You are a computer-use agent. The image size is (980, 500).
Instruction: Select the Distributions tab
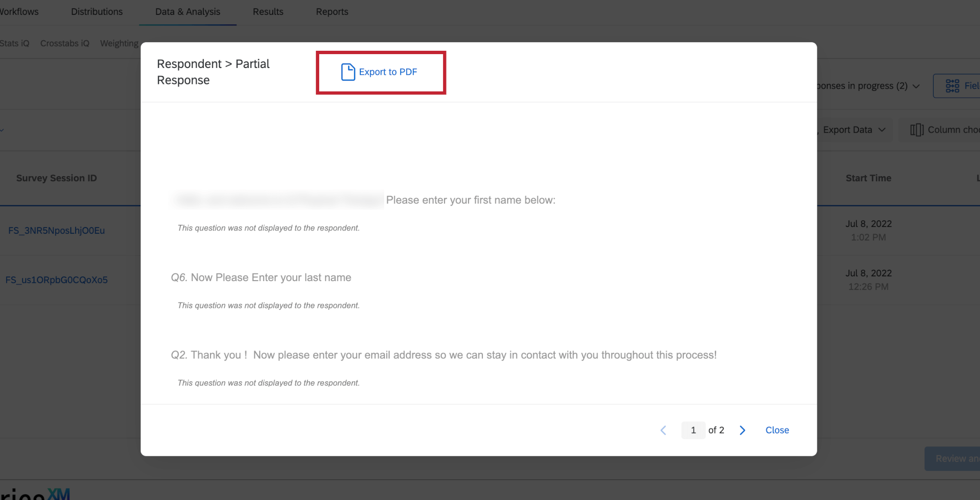point(97,11)
